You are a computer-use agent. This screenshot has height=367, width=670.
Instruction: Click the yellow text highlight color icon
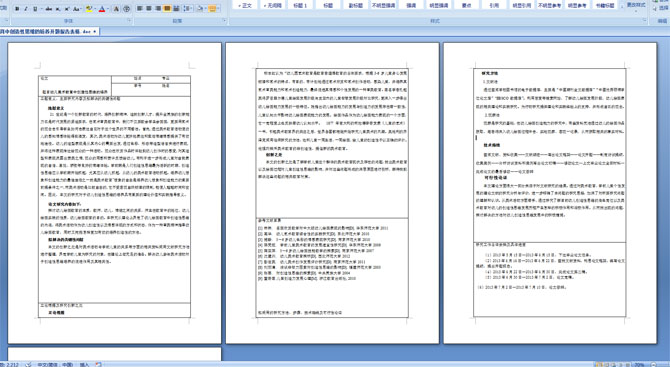click(x=89, y=9)
